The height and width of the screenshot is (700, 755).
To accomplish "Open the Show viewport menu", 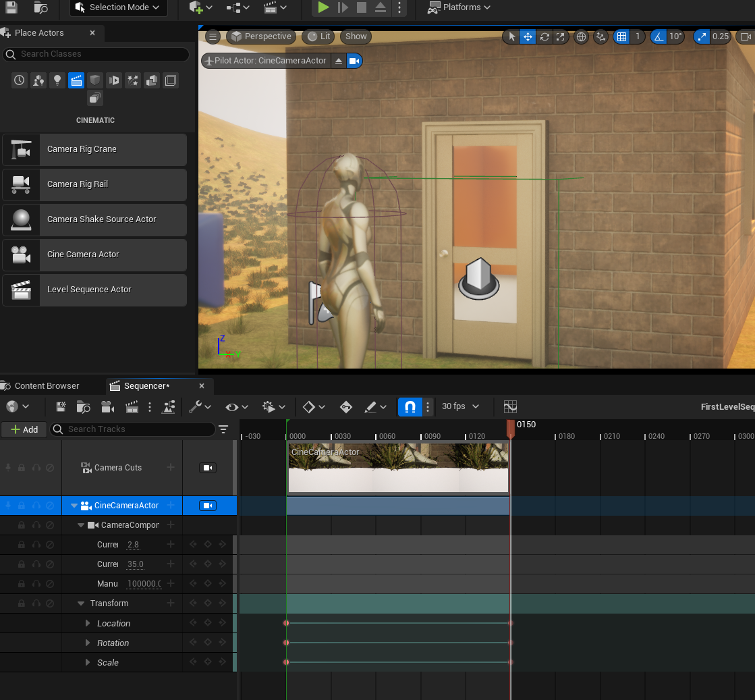I will pyautogui.click(x=356, y=36).
